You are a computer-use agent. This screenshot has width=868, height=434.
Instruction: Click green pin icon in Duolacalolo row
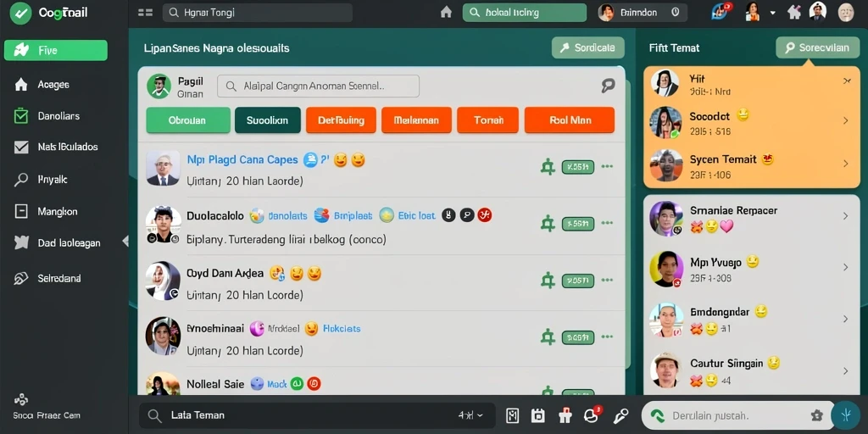548,224
